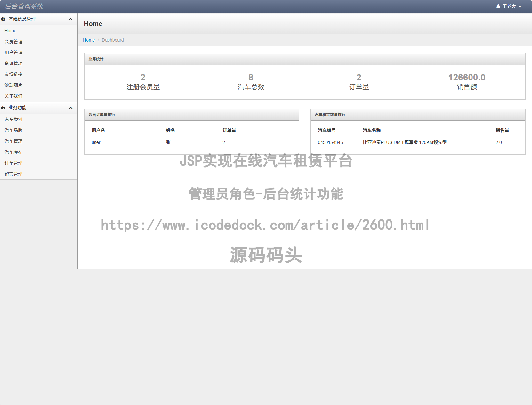Navigate to 滚动图片 settings
This screenshot has height=405, width=532.
click(x=13, y=85)
